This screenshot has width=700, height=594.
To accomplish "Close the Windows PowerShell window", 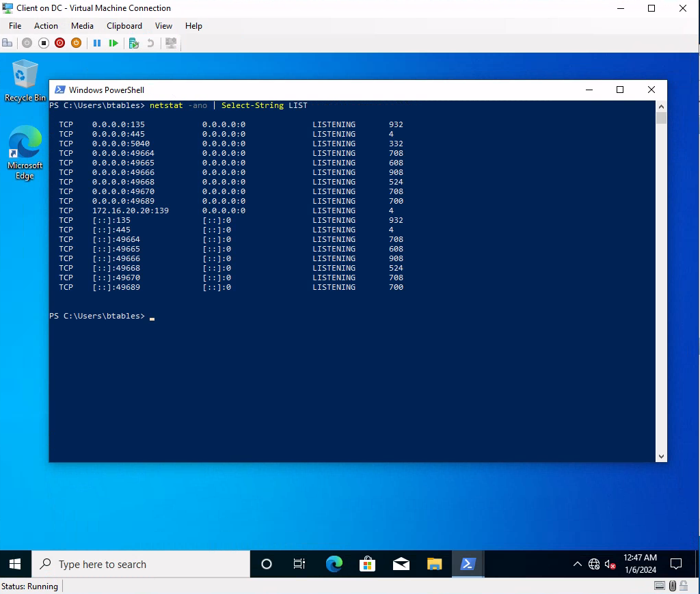I will click(651, 90).
